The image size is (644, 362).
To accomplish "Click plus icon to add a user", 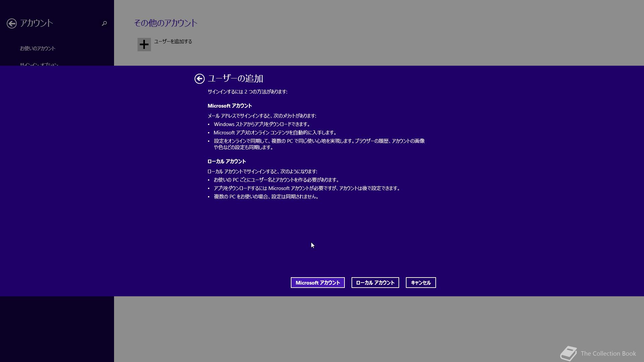I will click(144, 45).
